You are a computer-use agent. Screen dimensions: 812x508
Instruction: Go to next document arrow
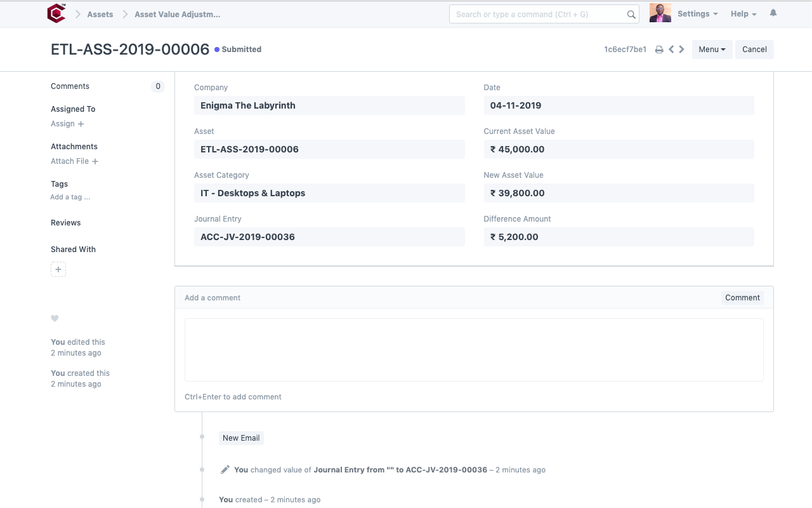pyautogui.click(x=682, y=50)
